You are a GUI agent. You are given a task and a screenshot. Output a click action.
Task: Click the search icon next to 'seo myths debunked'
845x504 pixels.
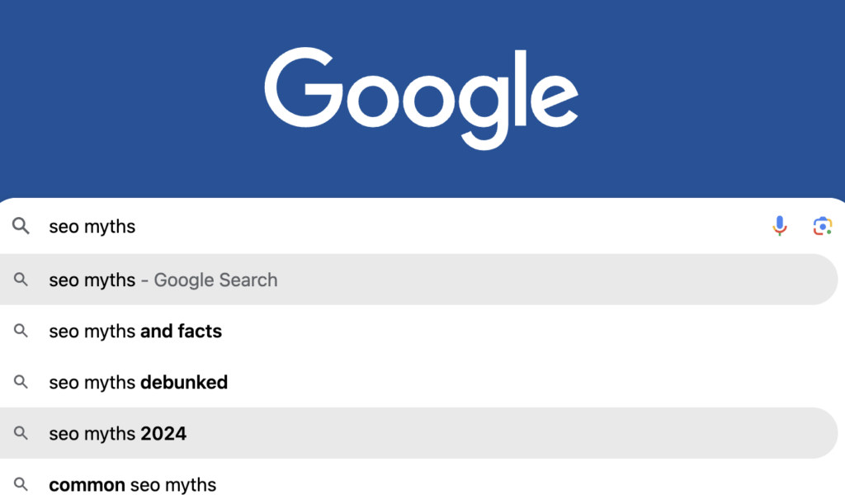point(21,383)
